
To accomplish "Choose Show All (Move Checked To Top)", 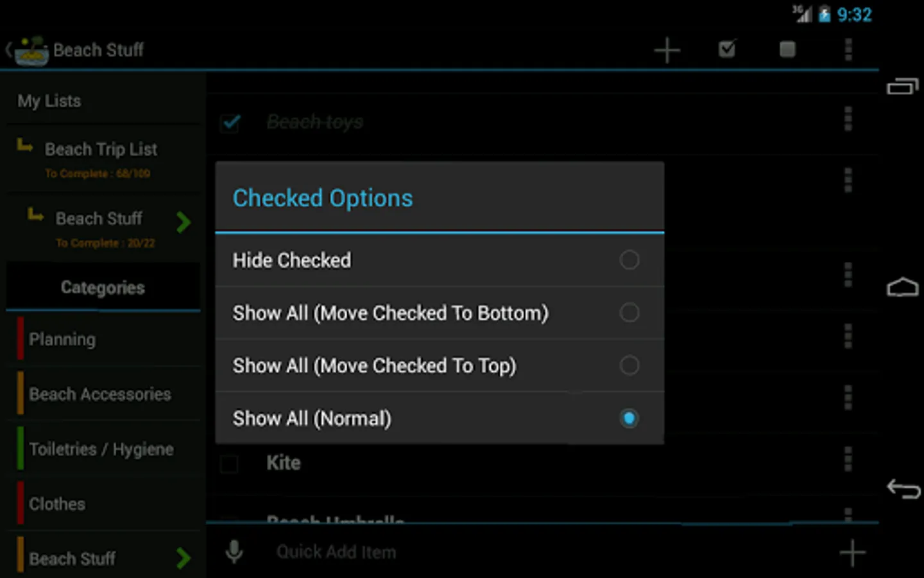I will (x=629, y=365).
